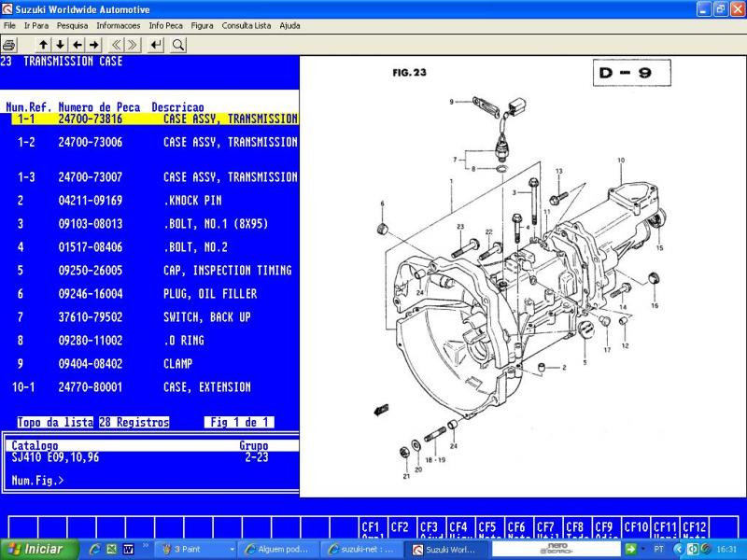
Task: Click the CF1 function key button
Action: (x=373, y=527)
